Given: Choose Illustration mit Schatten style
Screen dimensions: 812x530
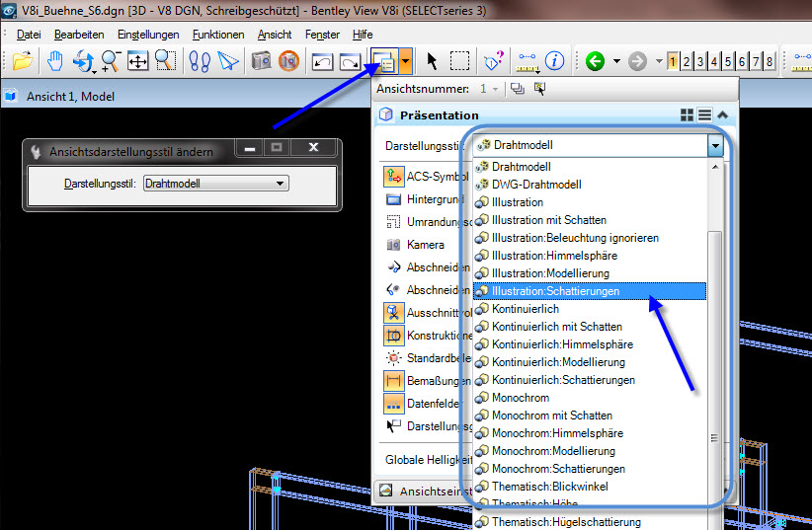Looking at the screenshot, I should pyautogui.click(x=590, y=220).
